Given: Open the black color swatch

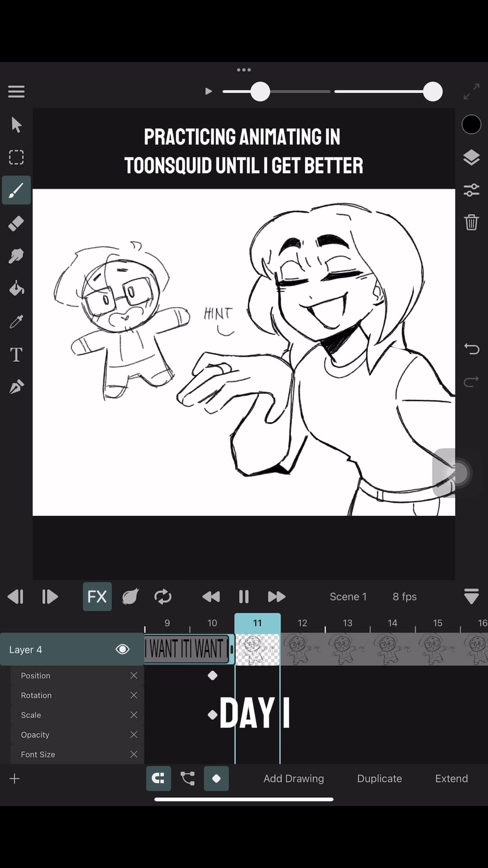Looking at the screenshot, I should coord(471,124).
